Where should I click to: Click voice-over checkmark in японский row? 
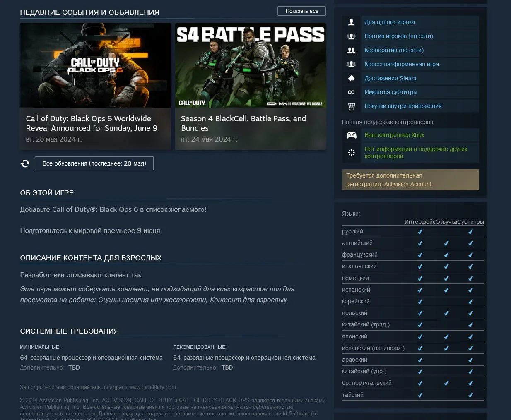(446, 337)
